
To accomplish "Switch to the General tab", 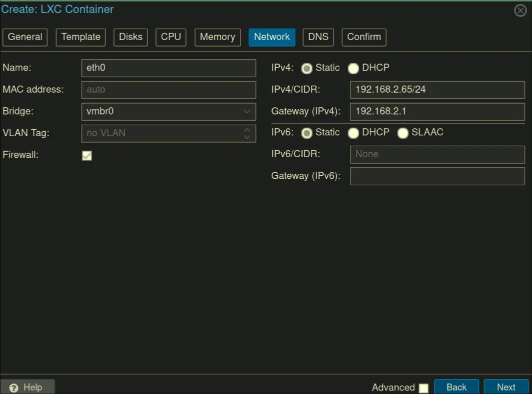I will (x=25, y=37).
